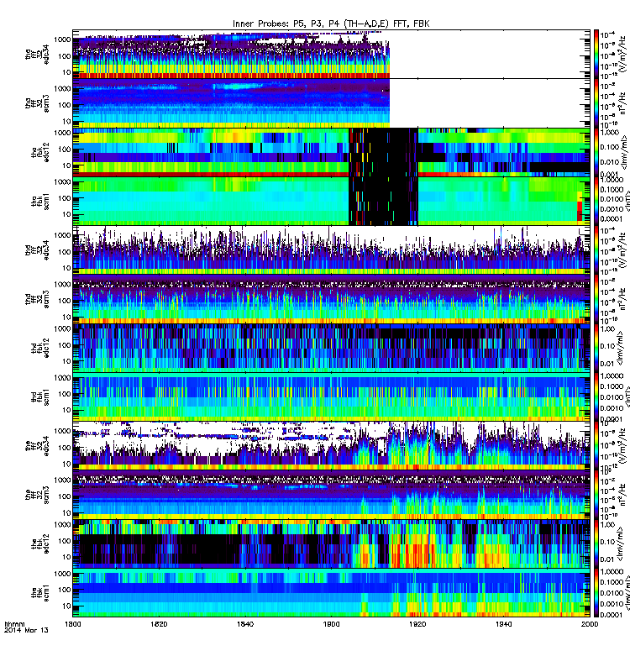Click the color bar of thd fbk edc12 panel
The width and height of the screenshot is (630, 672).
(x=596, y=348)
